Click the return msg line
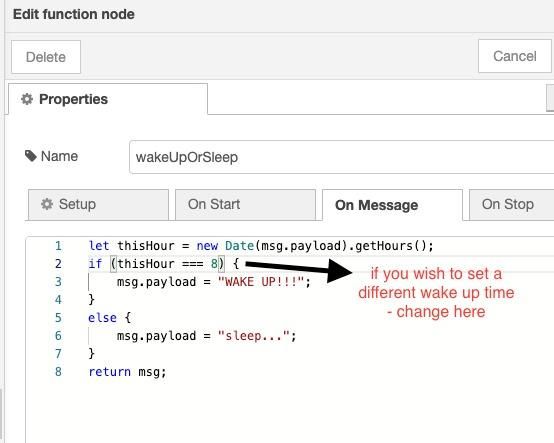Viewport: 554px width, 443px height. coord(127,372)
